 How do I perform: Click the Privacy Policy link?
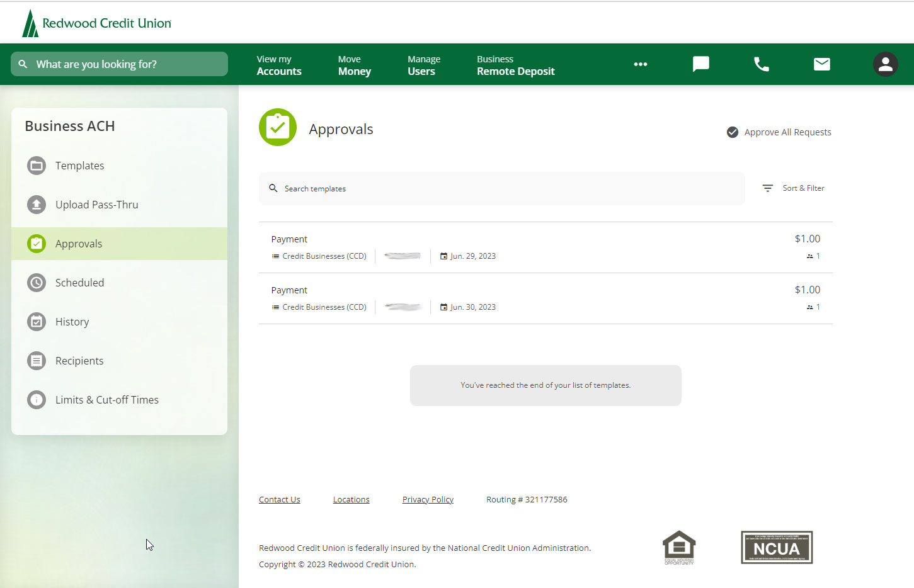click(428, 499)
